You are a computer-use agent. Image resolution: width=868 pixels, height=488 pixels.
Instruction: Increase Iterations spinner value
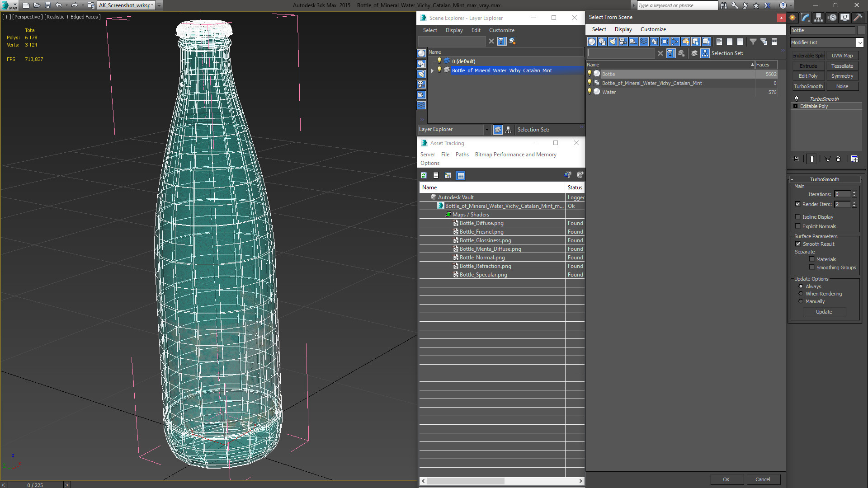coord(854,192)
